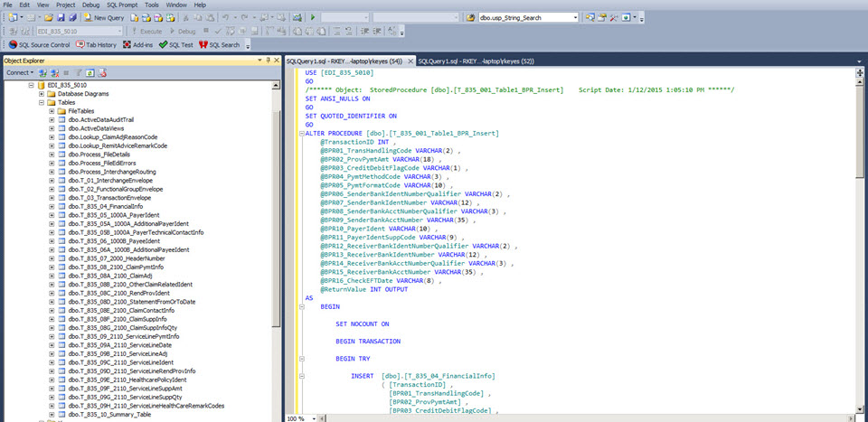Open the Tab History tool
Image resolution: width=868 pixels, height=422 pixels.
pyautogui.click(x=94, y=44)
